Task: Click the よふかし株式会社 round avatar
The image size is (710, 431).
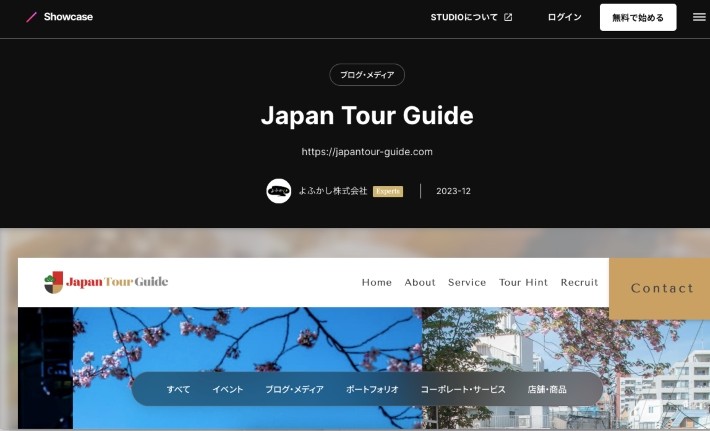Action: click(x=278, y=191)
